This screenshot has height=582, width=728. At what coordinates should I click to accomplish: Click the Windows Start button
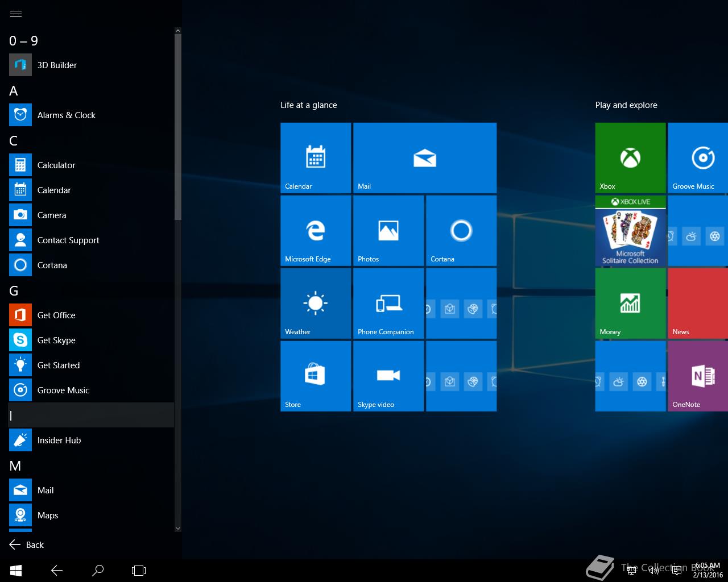(x=16, y=570)
